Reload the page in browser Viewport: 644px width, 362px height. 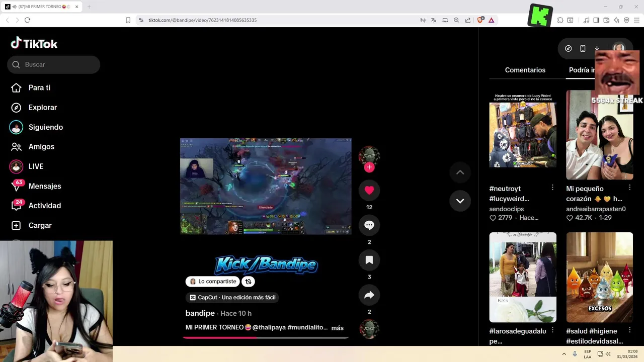coord(27,20)
